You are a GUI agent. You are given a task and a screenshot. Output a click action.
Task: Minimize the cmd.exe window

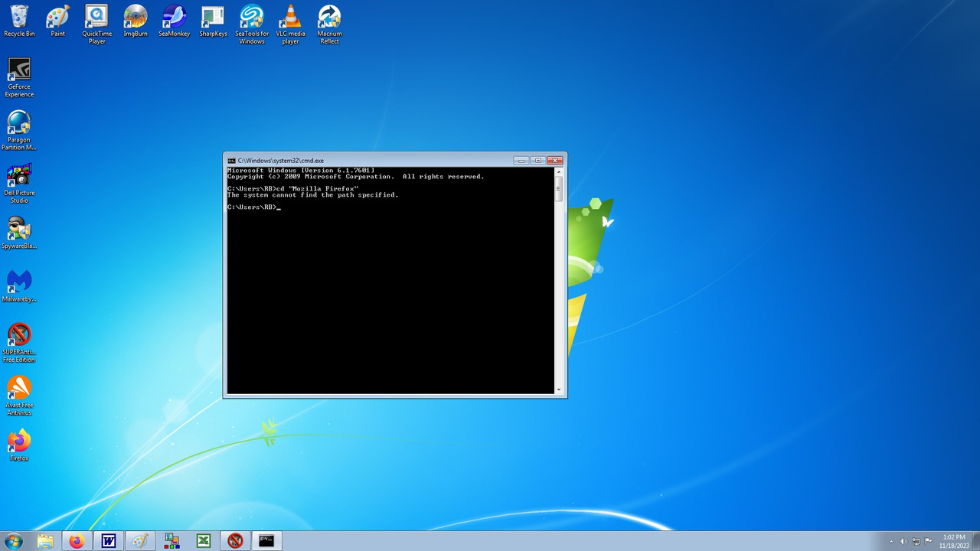click(x=521, y=160)
